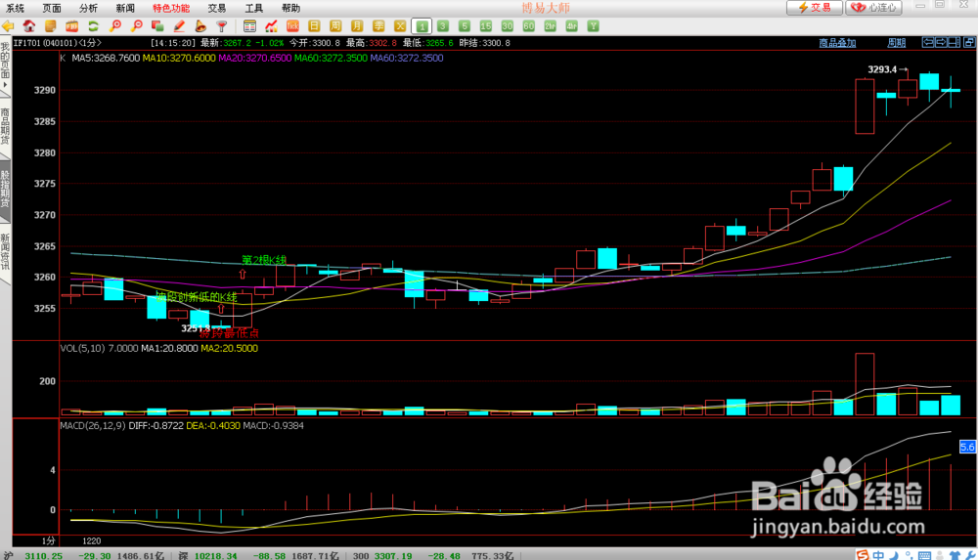The width and height of the screenshot is (978, 560).
Task: Select the quarterly (季) period icon
Action: 378,26
